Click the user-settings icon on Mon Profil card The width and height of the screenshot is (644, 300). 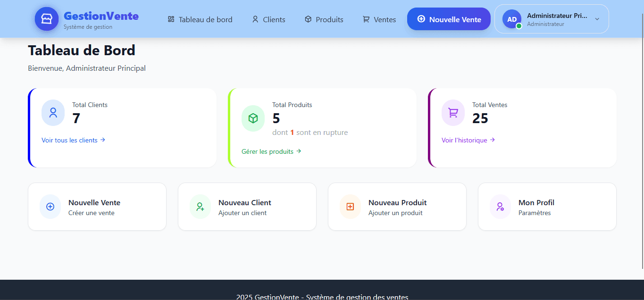tap(500, 207)
